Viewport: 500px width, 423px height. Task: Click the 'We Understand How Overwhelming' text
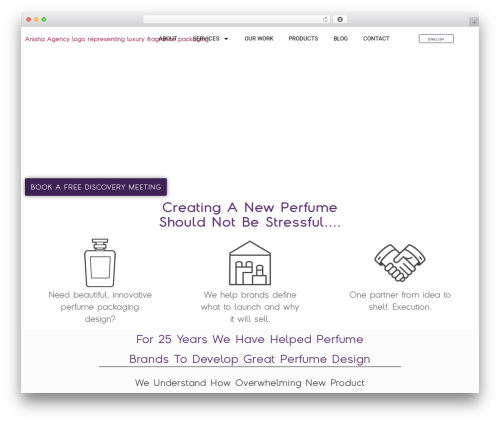[250, 383]
